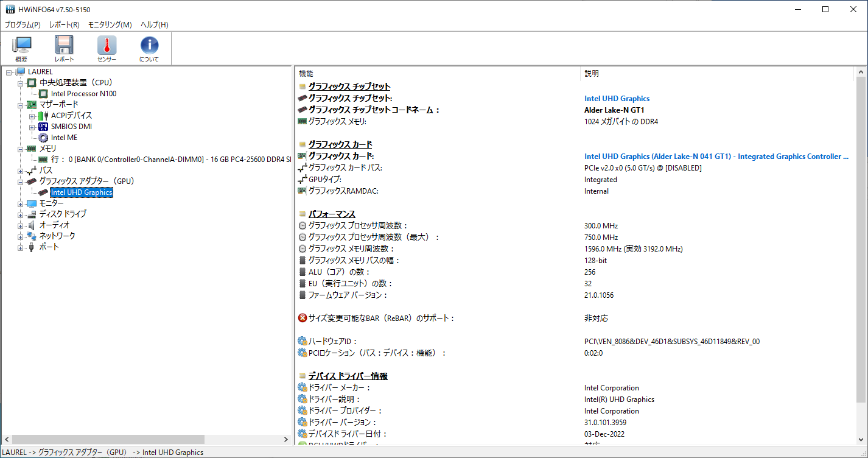
Task: Click the clock icon beside グラフィックス プロセッサ周波数（最大）
Action: pos(303,238)
